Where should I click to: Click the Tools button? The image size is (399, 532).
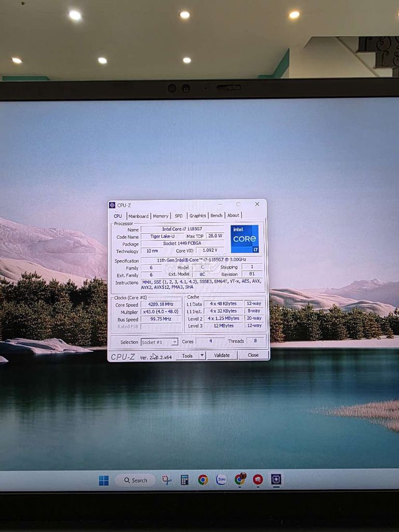[x=187, y=355]
